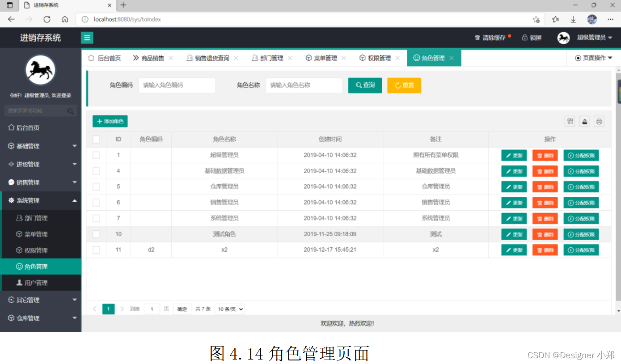Collapse the 系统管理 sidebar menu
This screenshot has width=621, height=364.
pyautogui.click(x=41, y=200)
